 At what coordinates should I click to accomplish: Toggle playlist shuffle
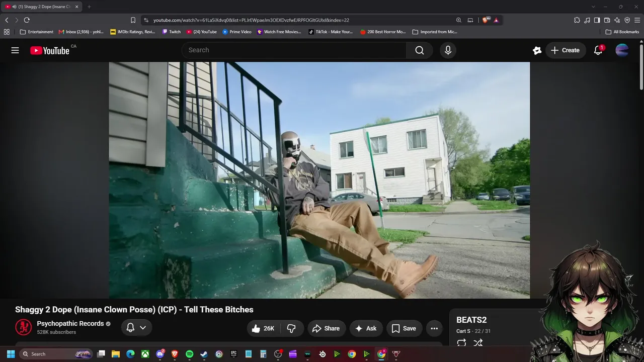coord(478,343)
